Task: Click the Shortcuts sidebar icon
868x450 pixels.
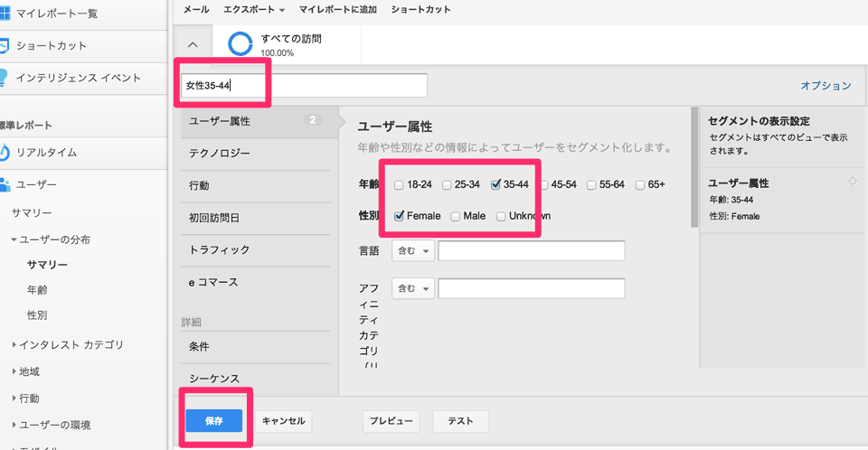Action: [x=5, y=45]
